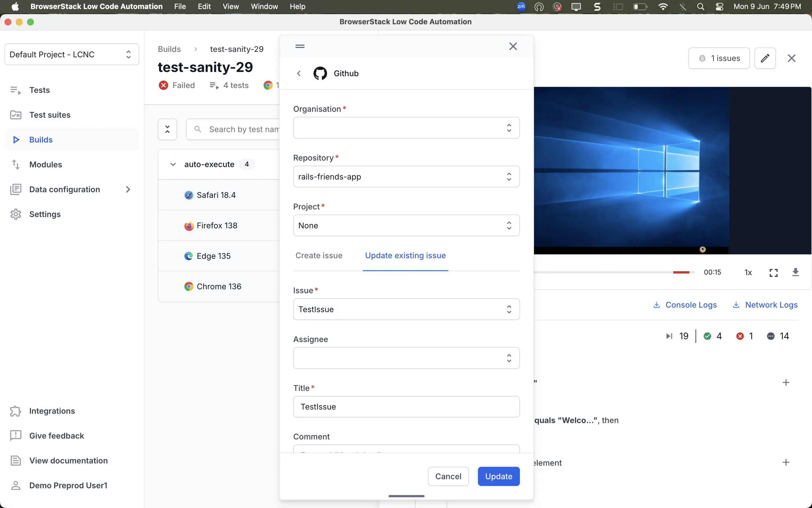812x508 pixels.
Task: Click the Title input field
Action: coord(406,406)
